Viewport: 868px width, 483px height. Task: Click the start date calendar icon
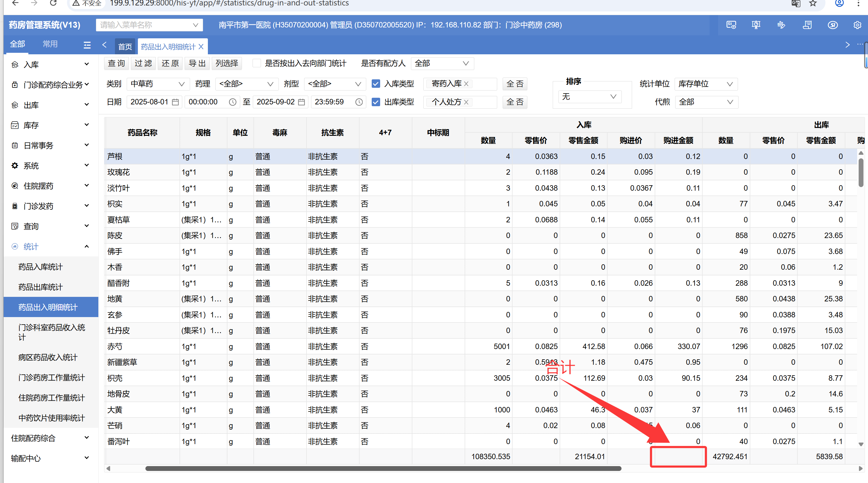pos(175,102)
